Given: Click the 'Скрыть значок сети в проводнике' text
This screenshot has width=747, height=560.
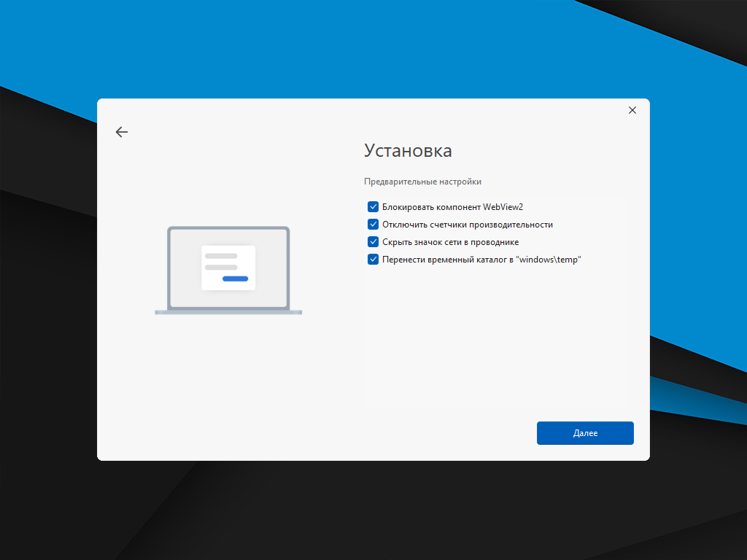Looking at the screenshot, I should pos(450,242).
